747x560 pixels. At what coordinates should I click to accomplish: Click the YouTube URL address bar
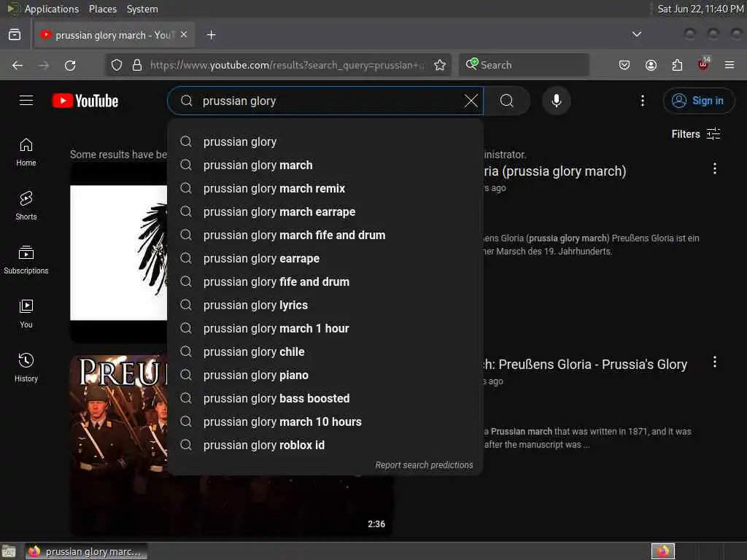click(287, 65)
